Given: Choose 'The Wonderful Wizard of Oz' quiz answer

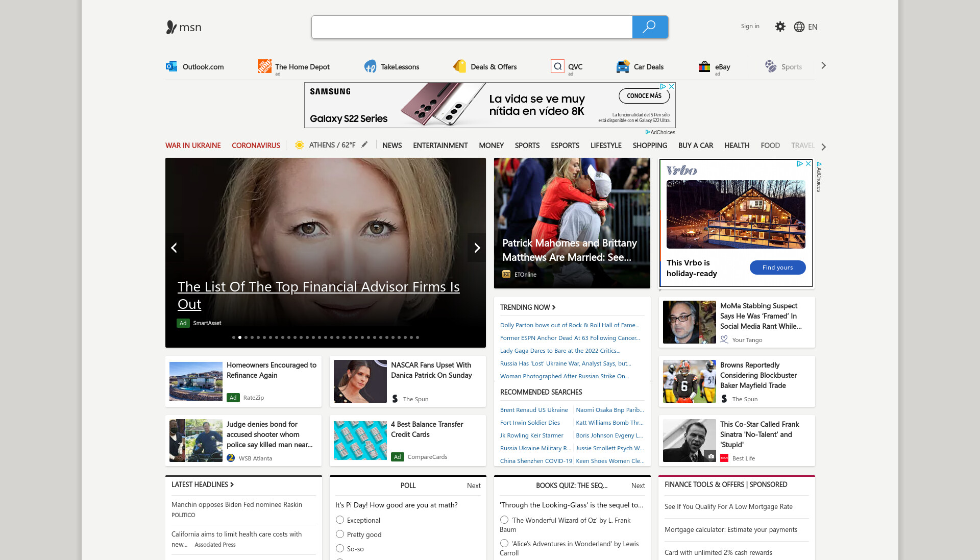Looking at the screenshot, I should coord(504,520).
